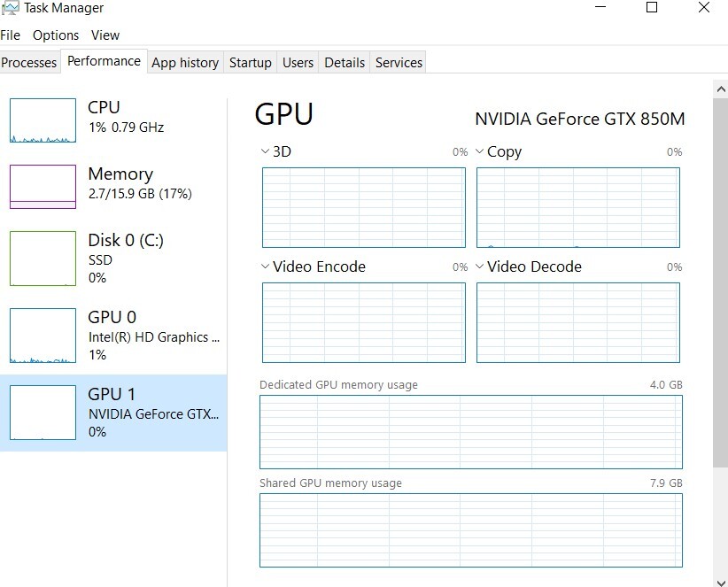Click the Shared GPU memory usage graph
The height and width of the screenshot is (587, 728).
(x=471, y=530)
